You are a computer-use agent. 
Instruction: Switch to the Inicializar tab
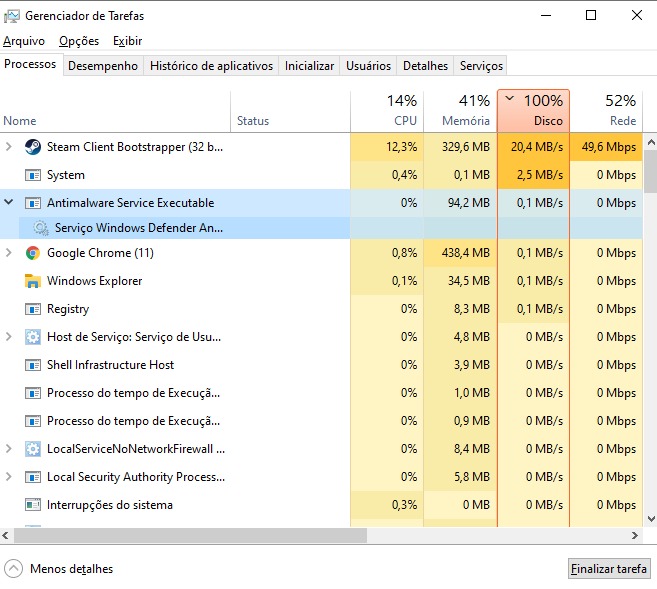coord(309,66)
